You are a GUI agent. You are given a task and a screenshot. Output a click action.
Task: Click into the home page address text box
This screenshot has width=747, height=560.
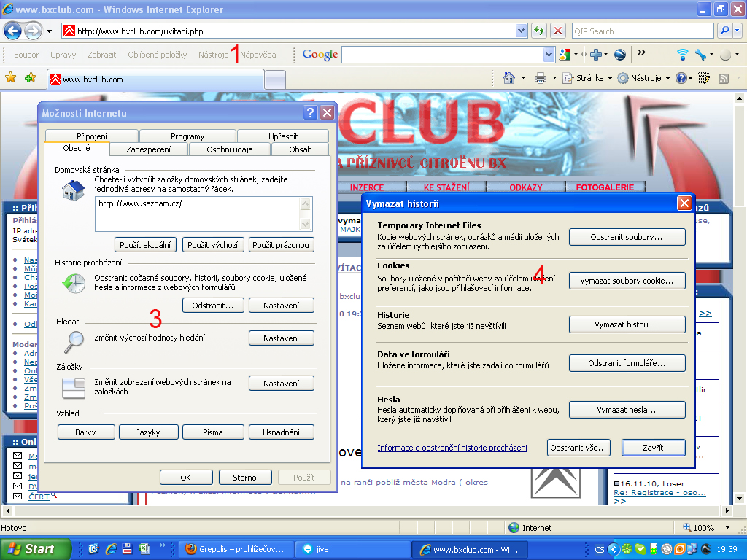[197, 214]
